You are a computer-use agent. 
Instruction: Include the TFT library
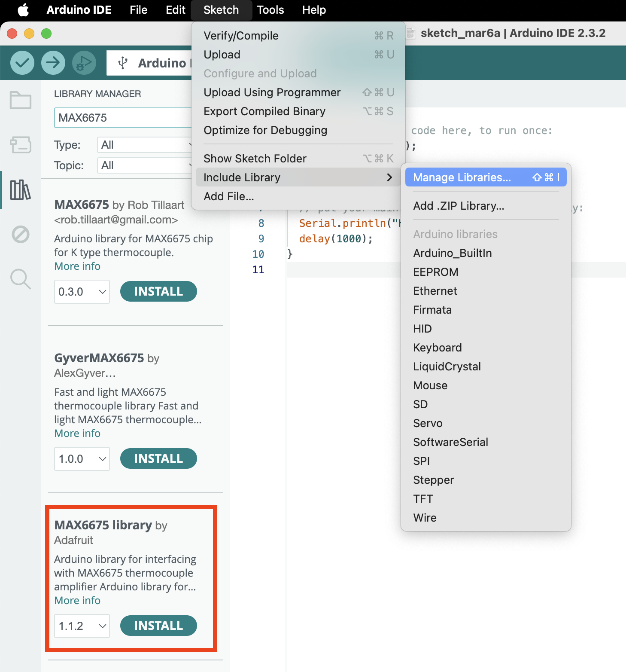[x=486, y=499]
